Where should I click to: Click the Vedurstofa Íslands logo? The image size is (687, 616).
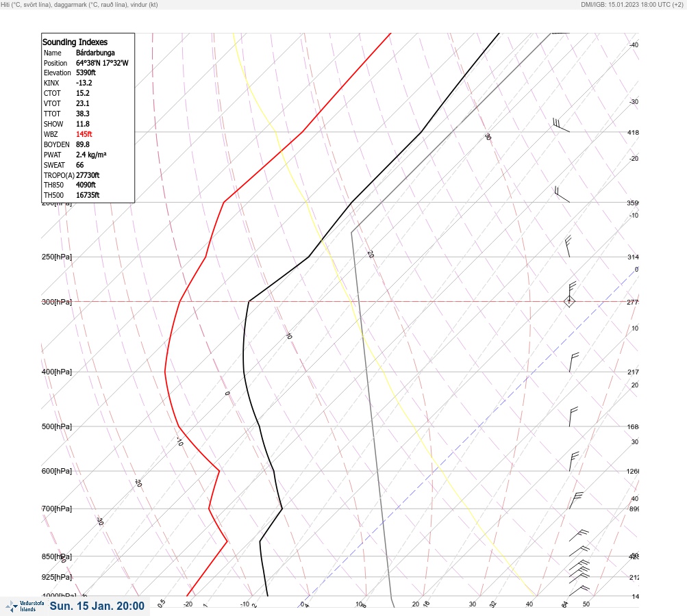(x=25, y=606)
